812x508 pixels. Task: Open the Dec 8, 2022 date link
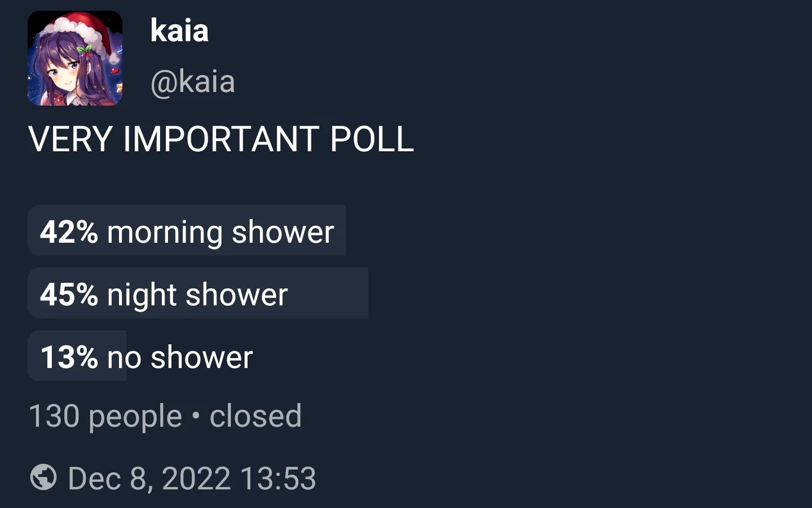coord(149,479)
